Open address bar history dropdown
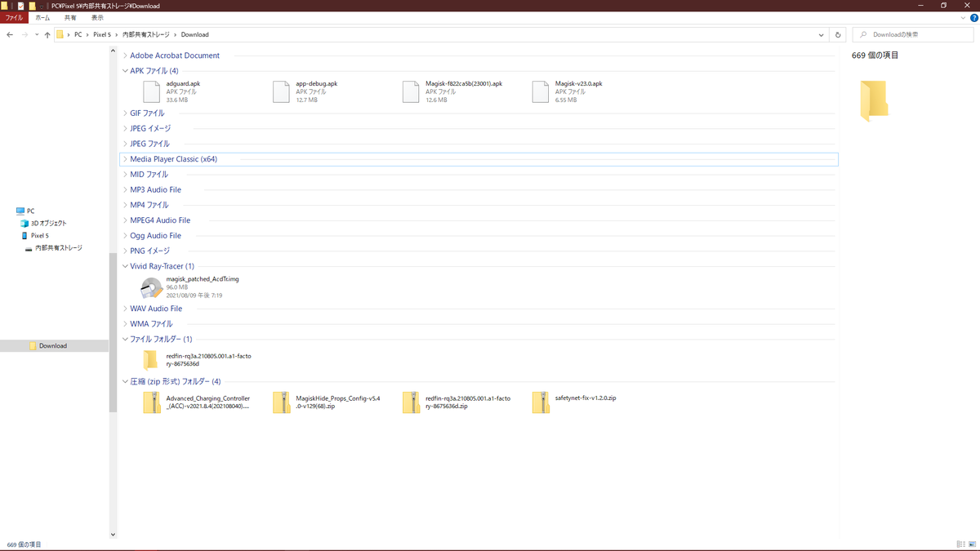The width and height of the screenshot is (980, 551). (822, 35)
